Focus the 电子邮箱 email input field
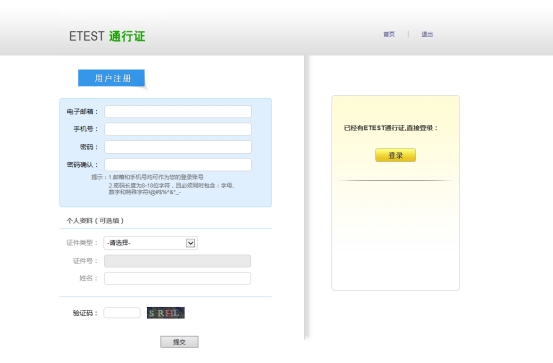The height and width of the screenshot is (363, 553). pyautogui.click(x=178, y=111)
